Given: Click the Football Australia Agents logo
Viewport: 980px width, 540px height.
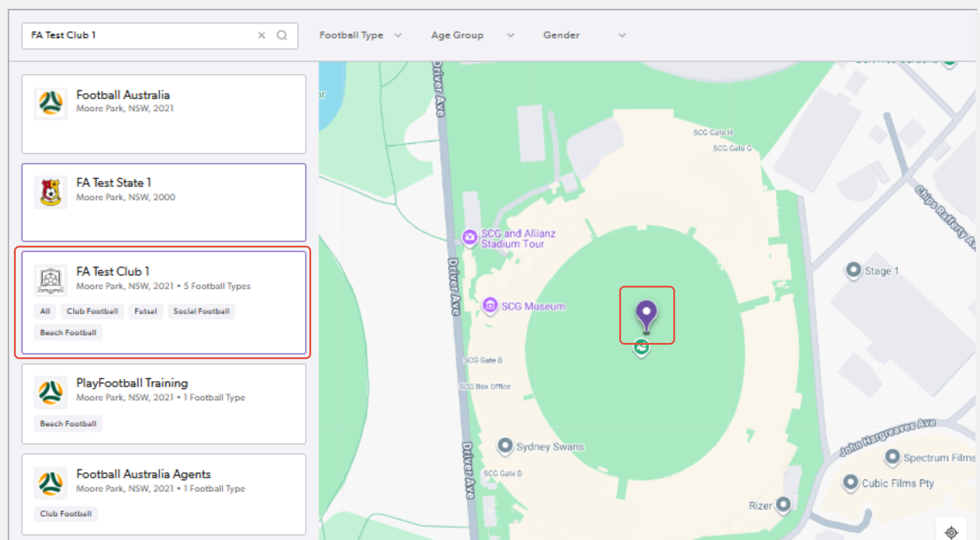Looking at the screenshot, I should (x=50, y=483).
